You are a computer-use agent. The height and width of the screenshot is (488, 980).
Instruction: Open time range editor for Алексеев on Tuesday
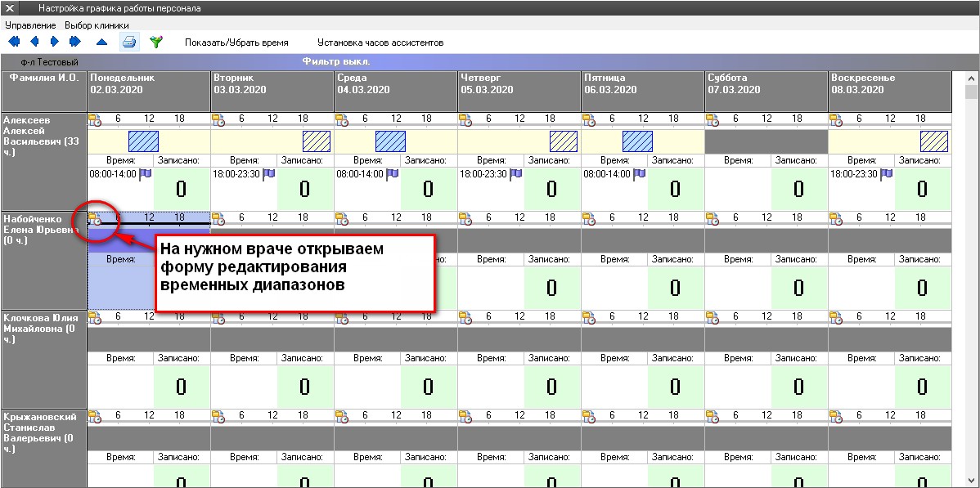click(x=218, y=120)
